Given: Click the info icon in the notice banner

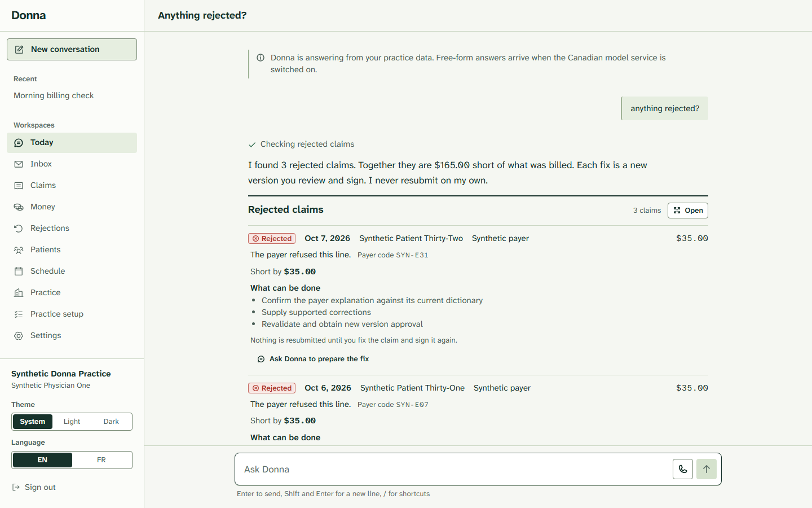Looking at the screenshot, I should click(x=261, y=58).
